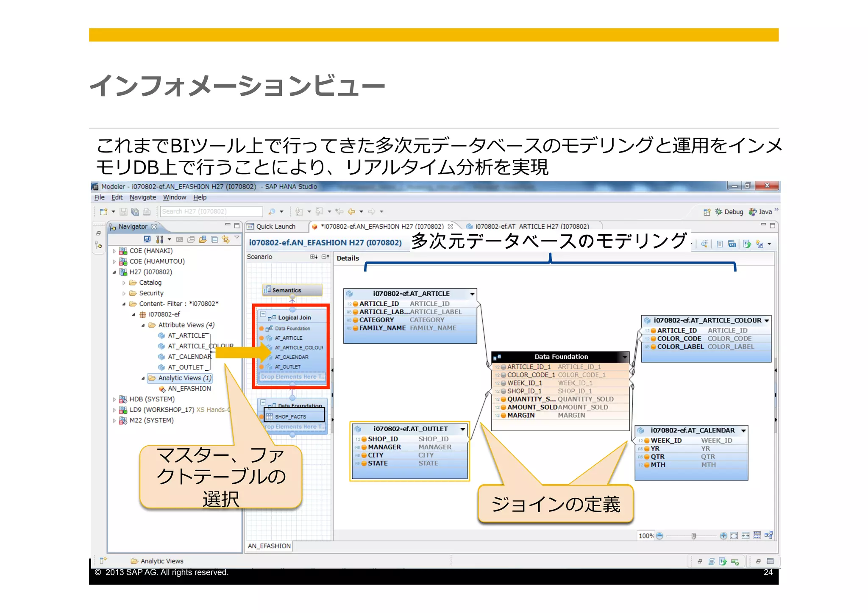868x613 pixels.
Task: Open the Navigate menu
Action: 142,197
